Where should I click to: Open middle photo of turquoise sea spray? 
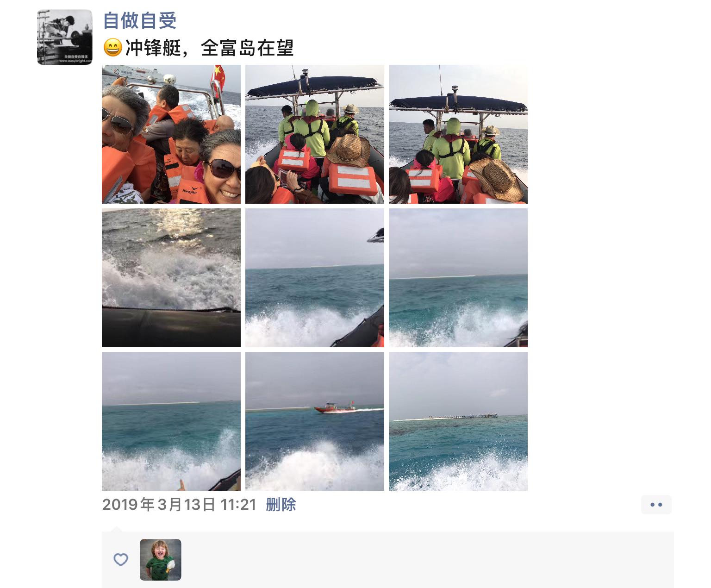coord(315,278)
